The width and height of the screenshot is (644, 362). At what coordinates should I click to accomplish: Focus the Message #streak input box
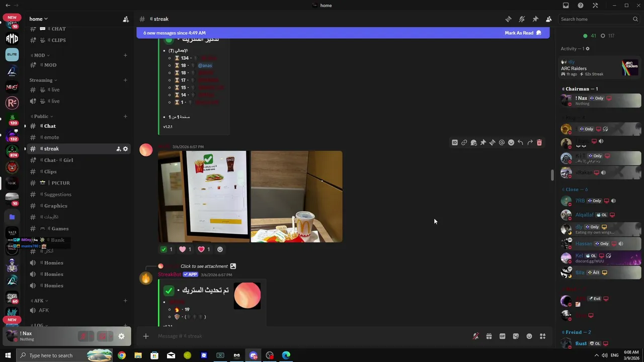[312, 336]
